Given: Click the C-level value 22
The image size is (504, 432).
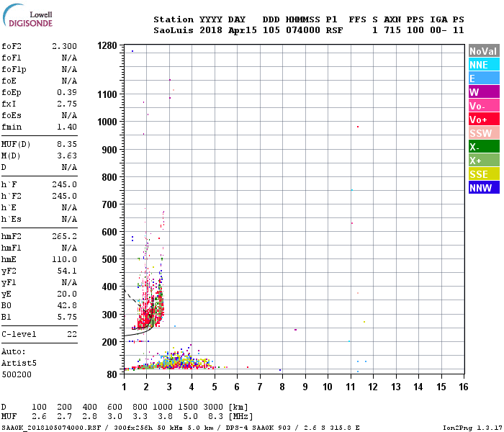Looking at the screenshot, I should (72, 334).
